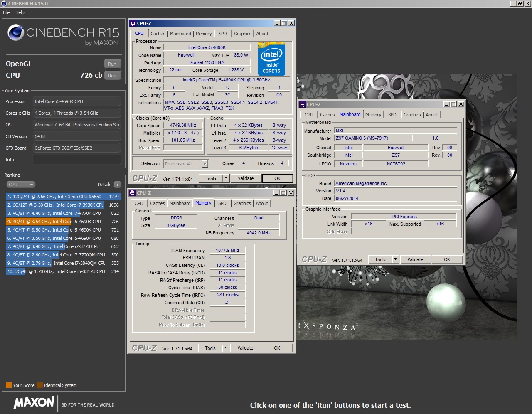532x414 pixels.
Task: Click Validate in the Memory window
Action: pos(245,348)
